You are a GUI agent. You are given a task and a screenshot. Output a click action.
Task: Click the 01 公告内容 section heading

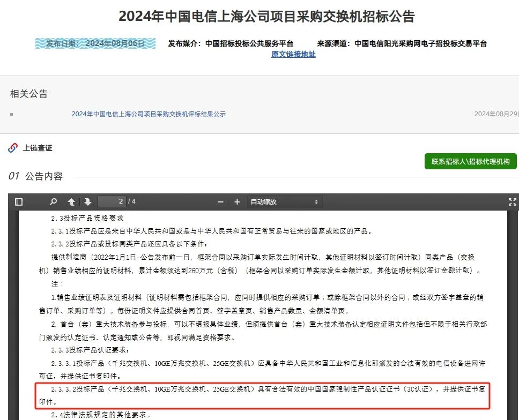35,176
